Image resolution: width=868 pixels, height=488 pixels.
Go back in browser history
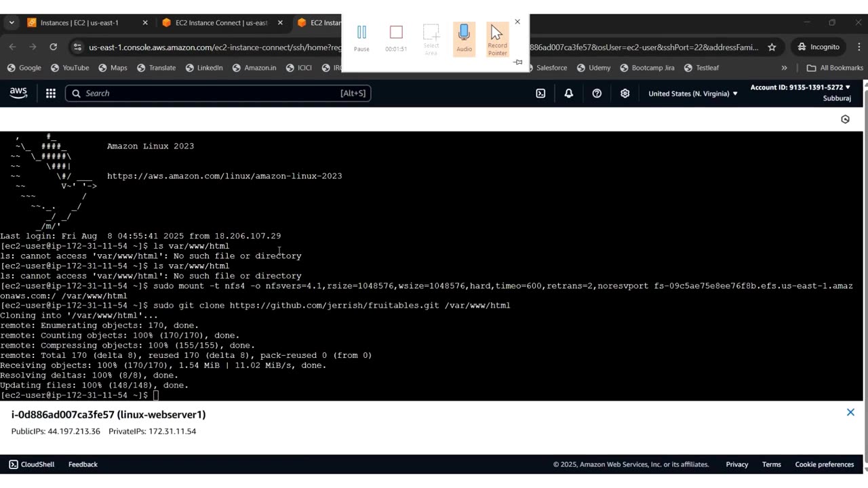(12, 47)
